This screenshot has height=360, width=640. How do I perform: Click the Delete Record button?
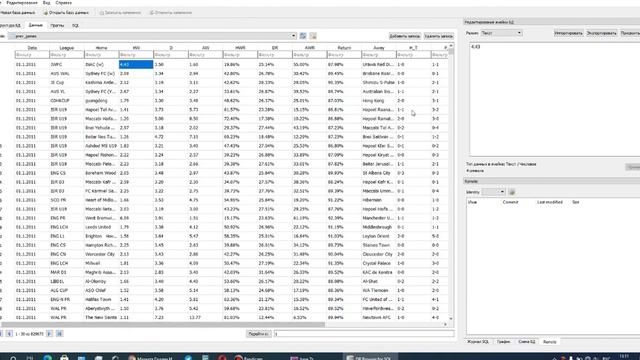tap(438, 36)
